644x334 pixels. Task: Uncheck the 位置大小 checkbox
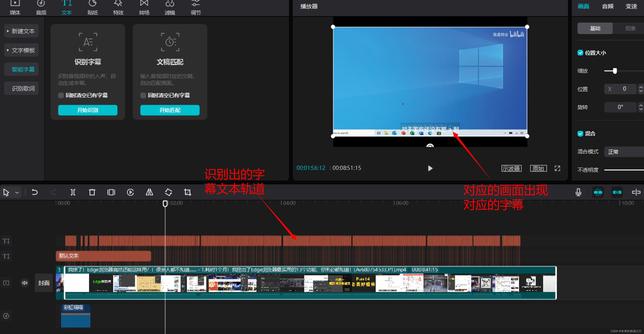pyautogui.click(x=580, y=53)
